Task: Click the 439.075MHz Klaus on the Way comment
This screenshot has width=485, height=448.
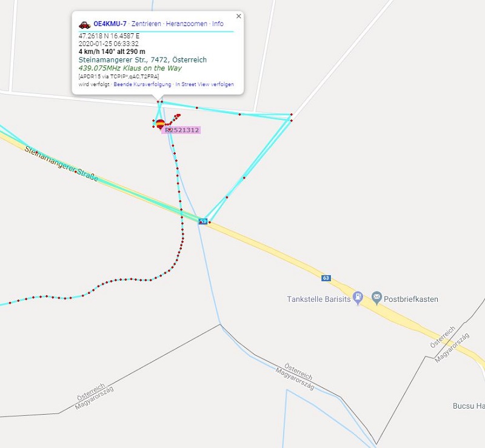Action: point(130,68)
